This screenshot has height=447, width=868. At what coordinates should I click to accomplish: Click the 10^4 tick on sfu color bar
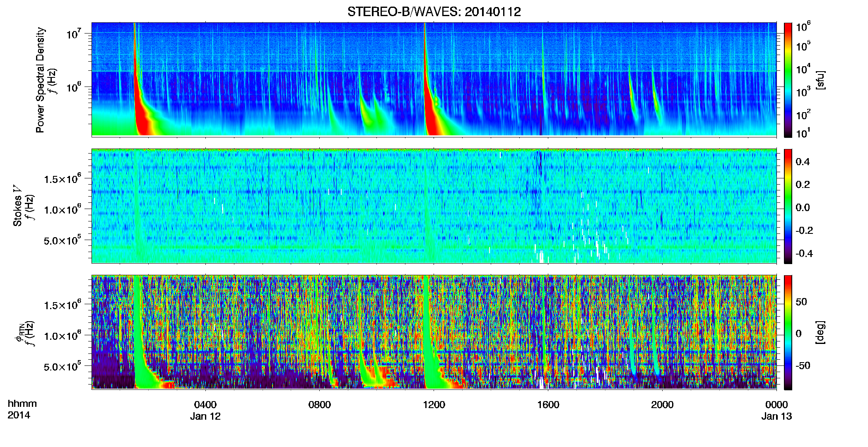803,69
